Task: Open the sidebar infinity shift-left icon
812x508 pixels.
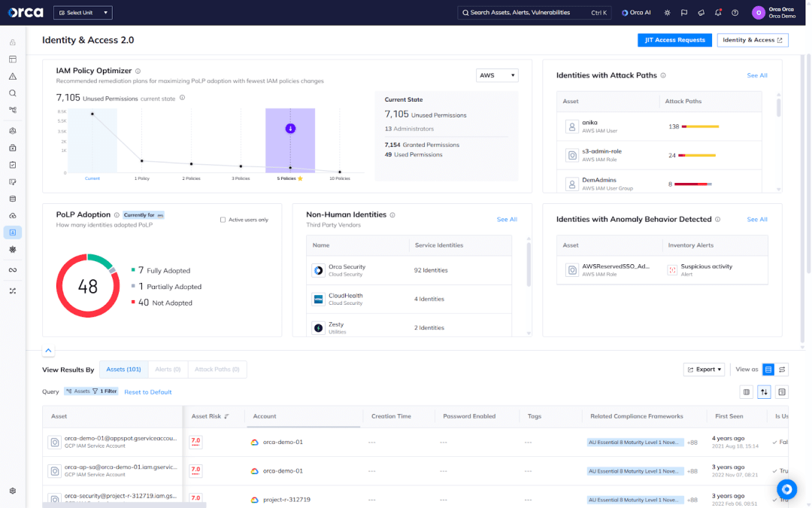Action: tap(13, 270)
